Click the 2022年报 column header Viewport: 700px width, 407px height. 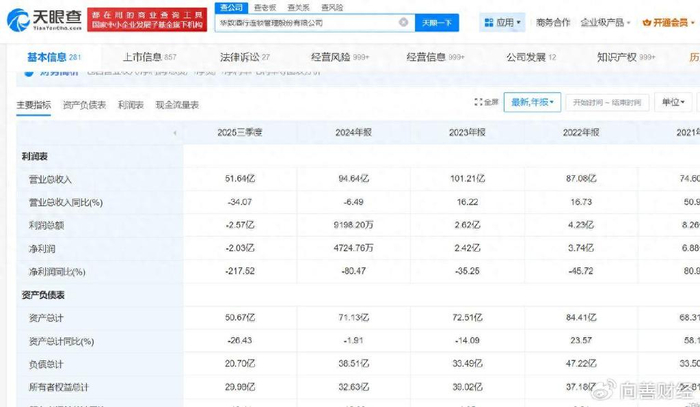pyautogui.click(x=581, y=133)
